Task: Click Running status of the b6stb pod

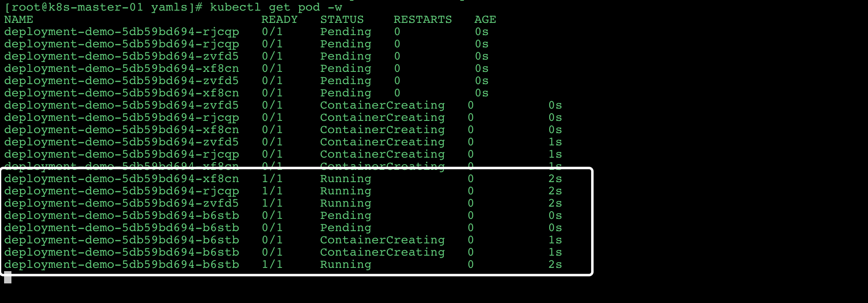Action: (x=345, y=265)
